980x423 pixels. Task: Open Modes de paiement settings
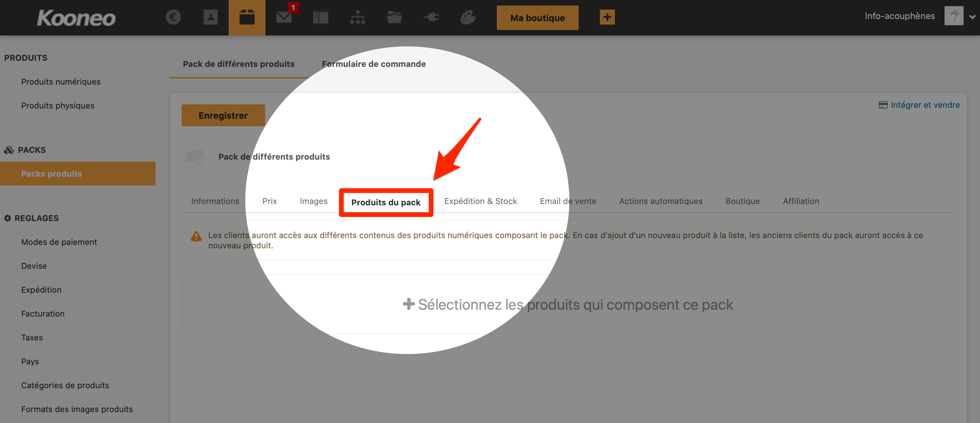coord(59,242)
